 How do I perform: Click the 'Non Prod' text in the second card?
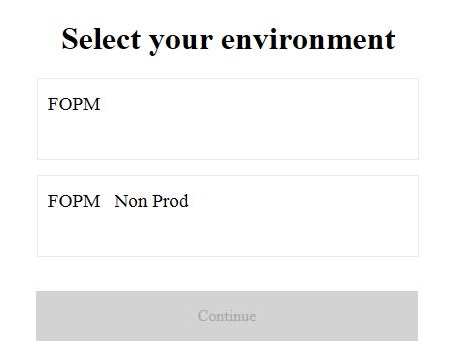(x=151, y=201)
